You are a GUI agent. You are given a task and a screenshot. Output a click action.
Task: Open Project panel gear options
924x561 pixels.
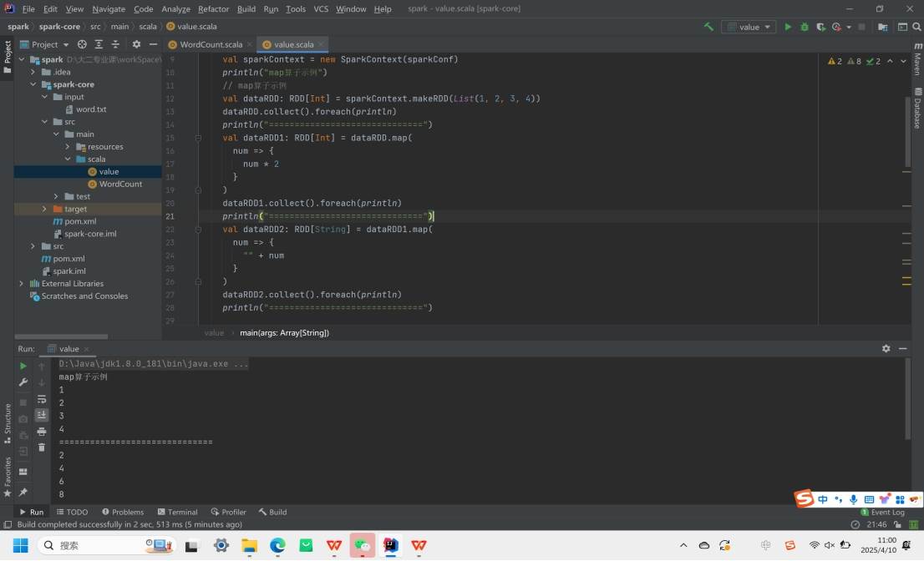(x=136, y=44)
